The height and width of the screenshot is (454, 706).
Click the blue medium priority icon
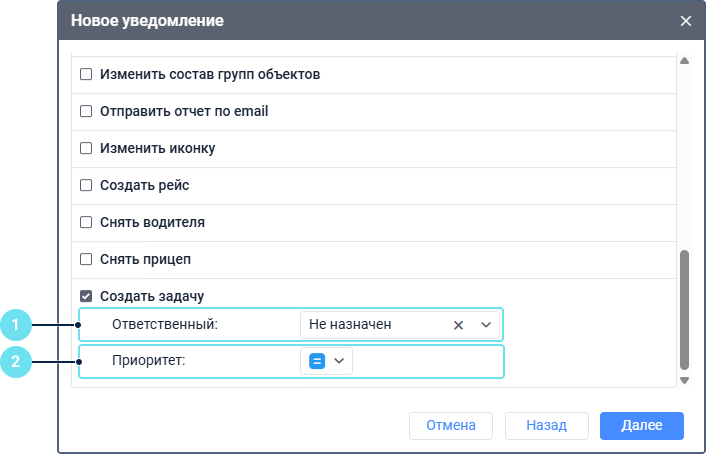(317, 362)
